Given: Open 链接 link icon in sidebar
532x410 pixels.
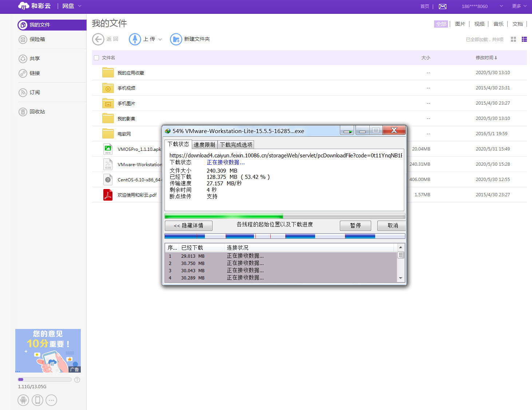Looking at the screenshot, I should pyautogui.click(x=23, y=73).
